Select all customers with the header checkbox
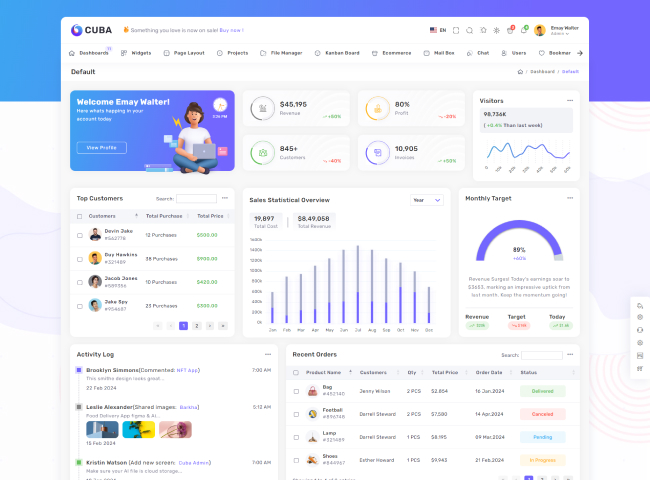This screenshot has height=480, width=650. pos(80,216)
